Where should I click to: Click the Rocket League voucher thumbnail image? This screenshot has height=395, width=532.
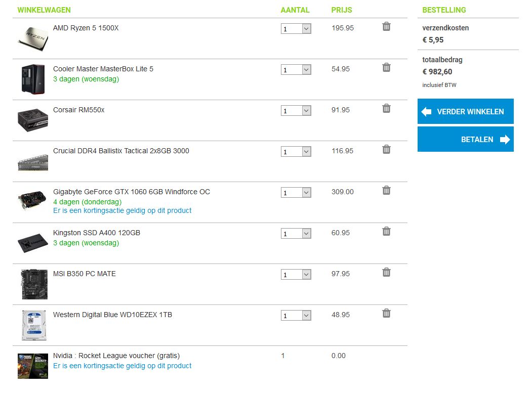point(33,366)
